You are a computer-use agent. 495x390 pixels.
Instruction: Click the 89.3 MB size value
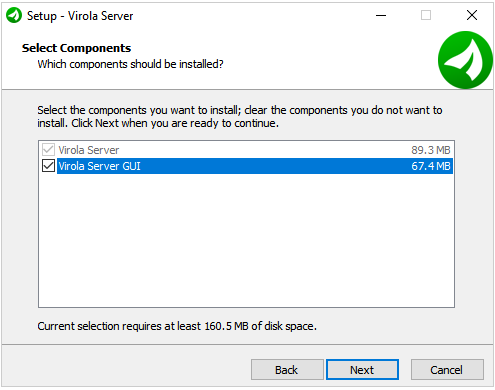pyautogui.click(x=431, y=150)
